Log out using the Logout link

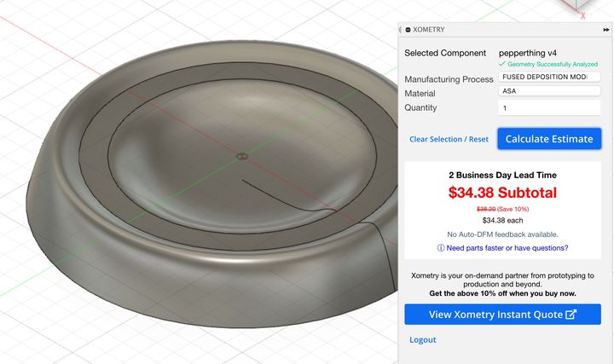tap(422, 340)
